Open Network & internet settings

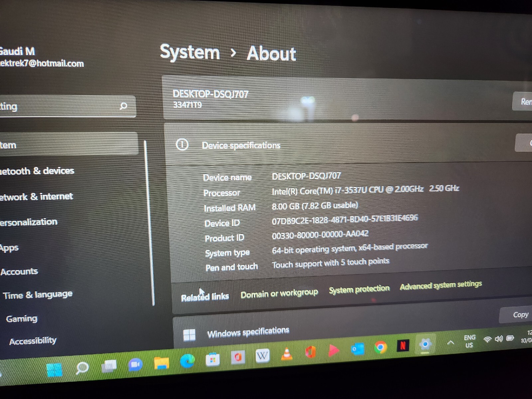tap(36, 197)
